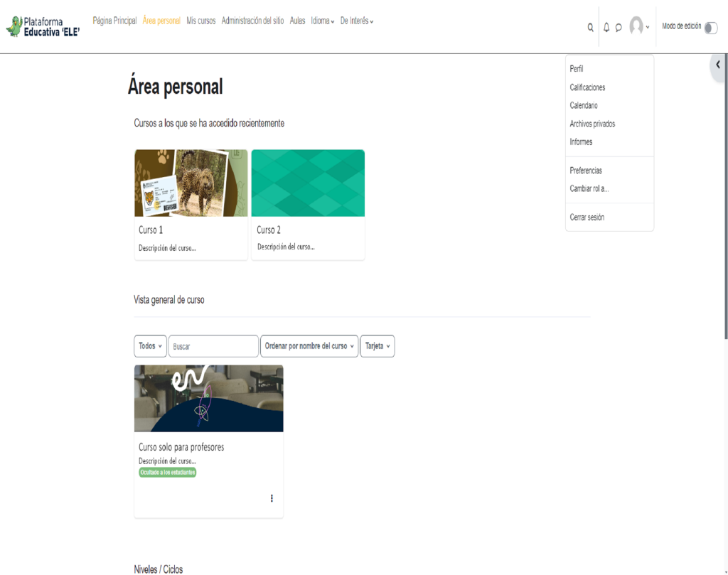728x575 pixels.
Task: Select Preferencias in the user menu
Action: pos(586,171)
